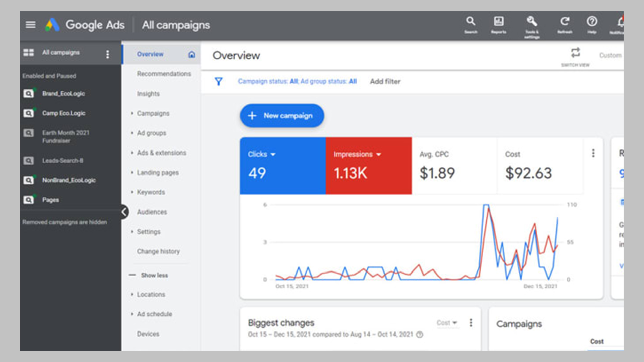Click the help icon beside date comparison
Image resolution: width=644 pixels, height=362 pixels.
coord(420,335)
